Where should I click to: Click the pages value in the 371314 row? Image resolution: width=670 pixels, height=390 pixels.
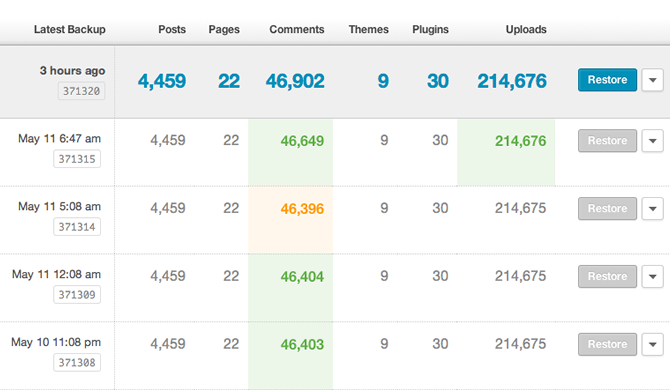[231, 208]
